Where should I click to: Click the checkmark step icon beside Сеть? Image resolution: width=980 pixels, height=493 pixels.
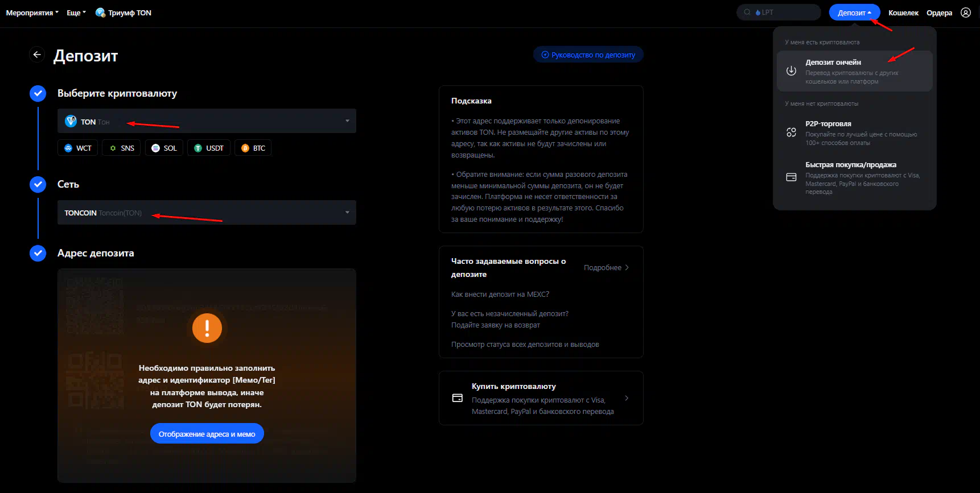(38, 184)
